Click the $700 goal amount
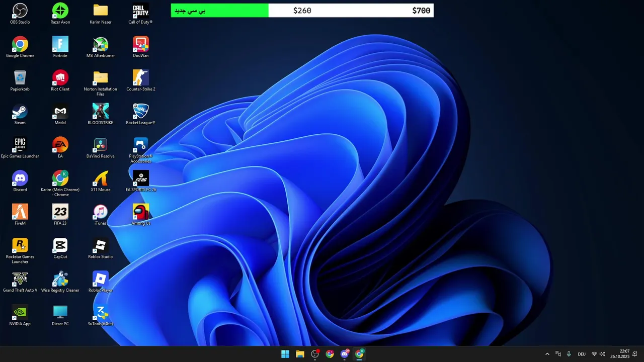644x362 pixels. (421, 11)
